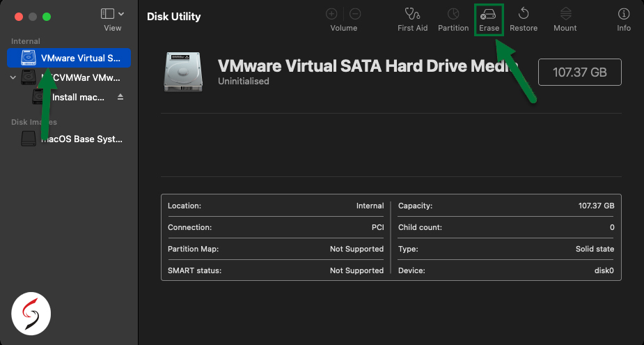Click the Restore toolbar icon
This screenshot has height=345, width=644.
pos(524,14)
